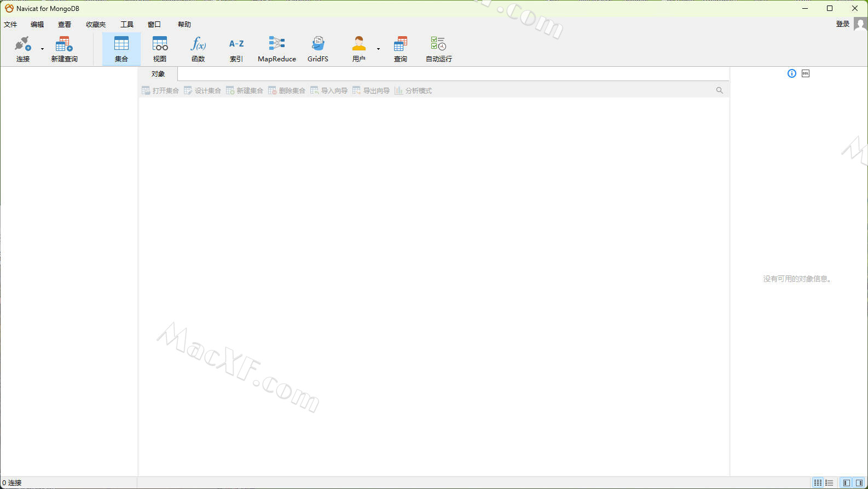Switch to list view in status bar
Viewport: 868px width, 489px height.
pyautogui.click(x=830, y=482)
